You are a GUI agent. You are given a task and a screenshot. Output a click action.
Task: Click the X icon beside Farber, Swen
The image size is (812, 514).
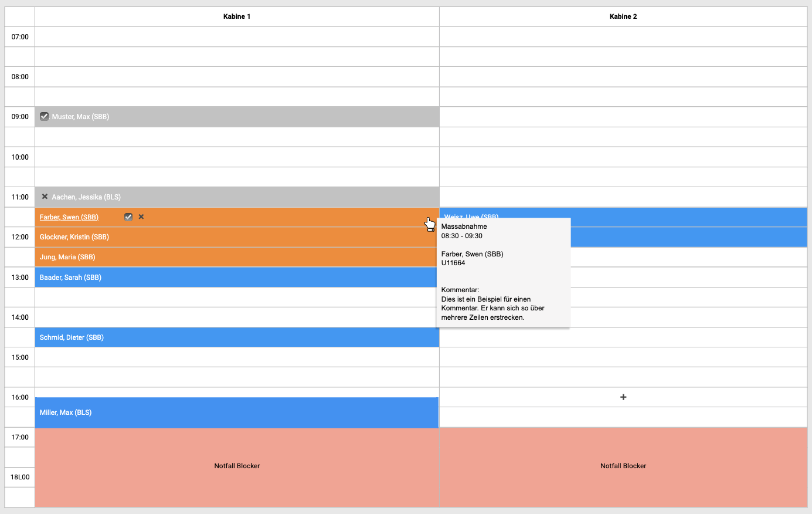(x=141, y=217)
